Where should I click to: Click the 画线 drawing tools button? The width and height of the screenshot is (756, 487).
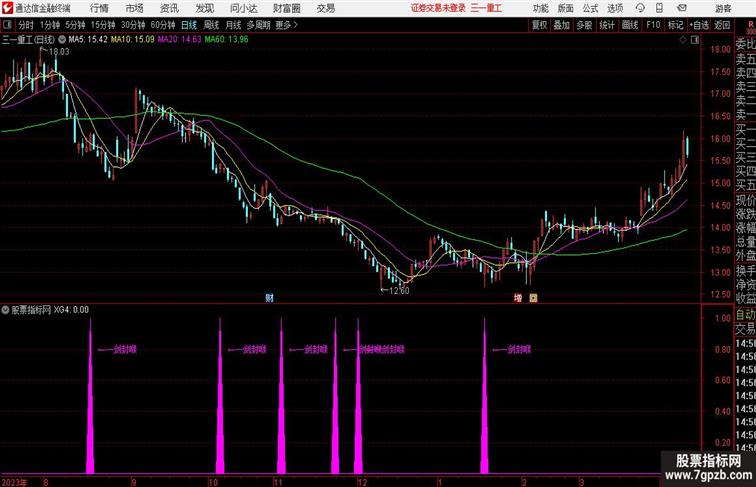coord(630,25)
